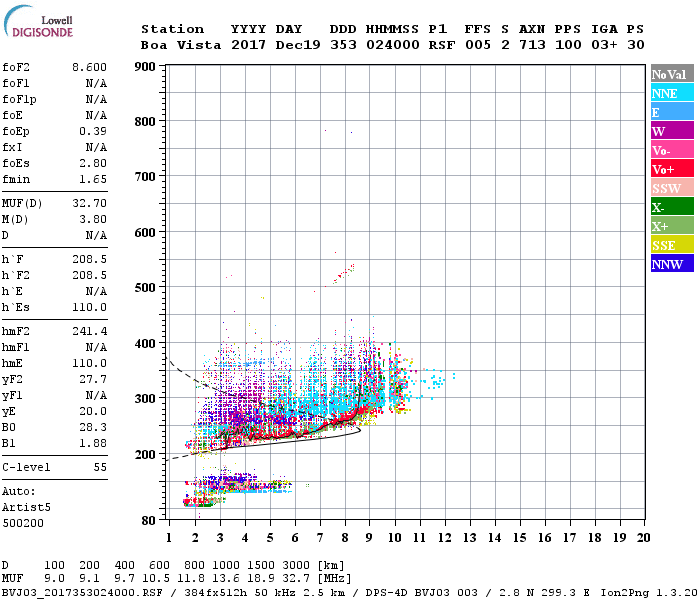Click the year 2017 in header
700x600 pixels.
coord(248,45)
